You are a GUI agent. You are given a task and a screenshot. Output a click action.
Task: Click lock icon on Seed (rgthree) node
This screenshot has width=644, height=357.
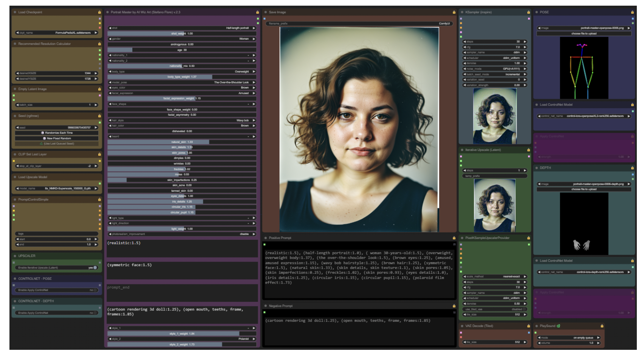pyautogui.click(x=99, y=116)
